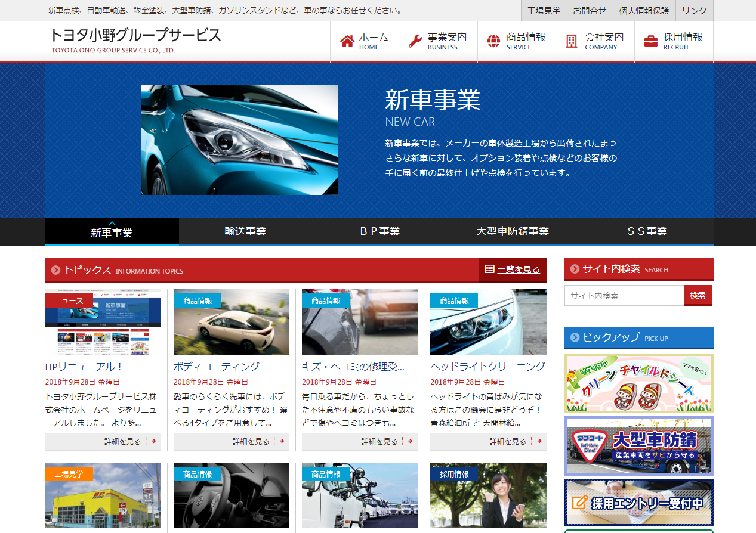The height and width of the screenshot is (533, 756).
Task: Click 詳細を見る under HPリニューアル
Action: pos(103,442)
